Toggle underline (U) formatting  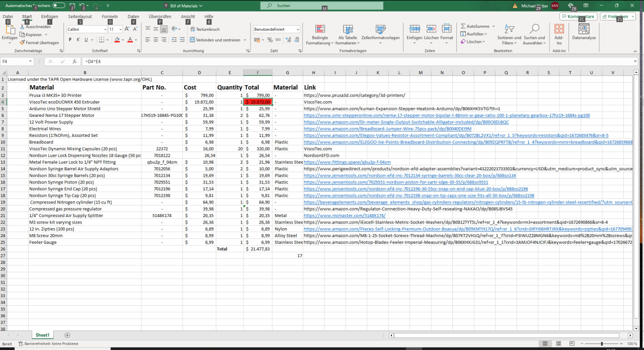(86, 40)
